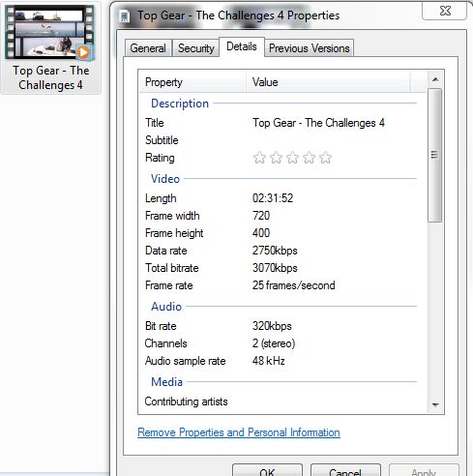Select the Frame rate value 25 frames/second
473x476 pixels.
[x=293, y=285]
